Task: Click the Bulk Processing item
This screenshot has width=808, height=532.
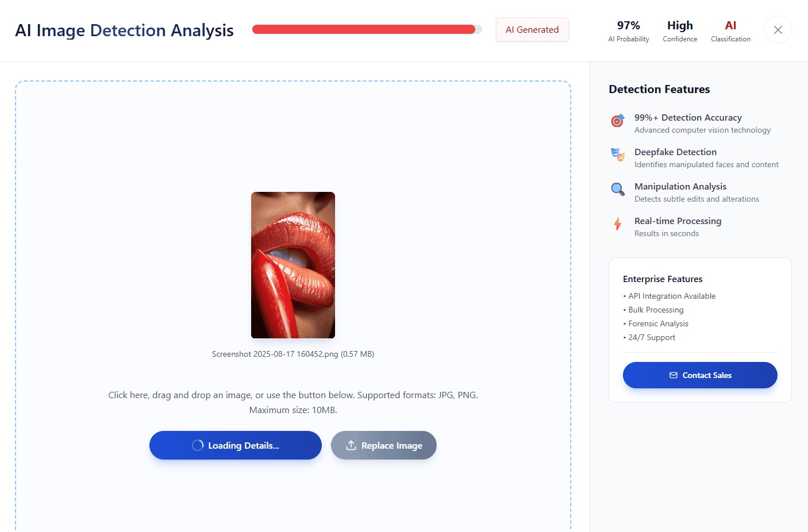Action: [x=653, y=310]
